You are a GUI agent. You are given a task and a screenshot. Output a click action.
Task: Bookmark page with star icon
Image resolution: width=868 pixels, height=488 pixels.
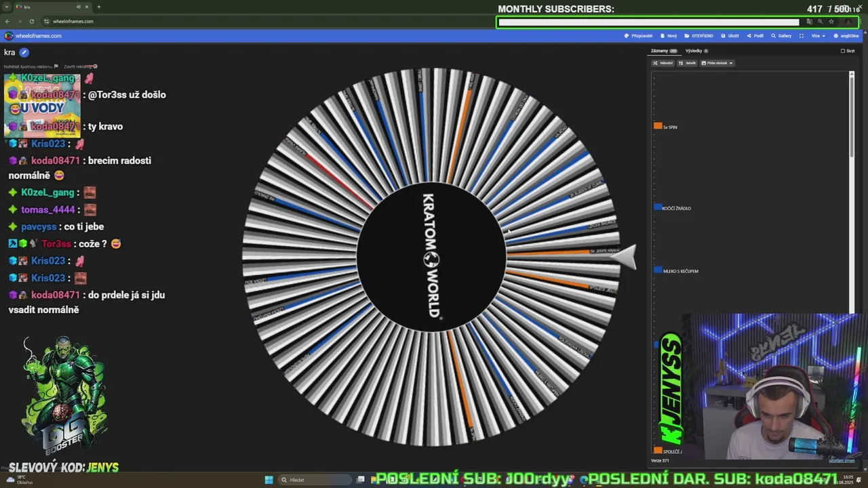831,21
